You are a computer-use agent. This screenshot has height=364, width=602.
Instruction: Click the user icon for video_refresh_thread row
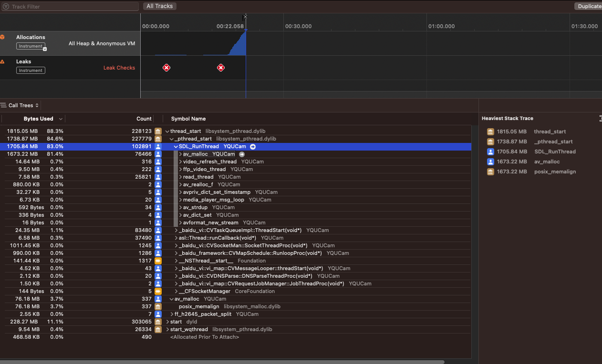[x=158, y=162]
